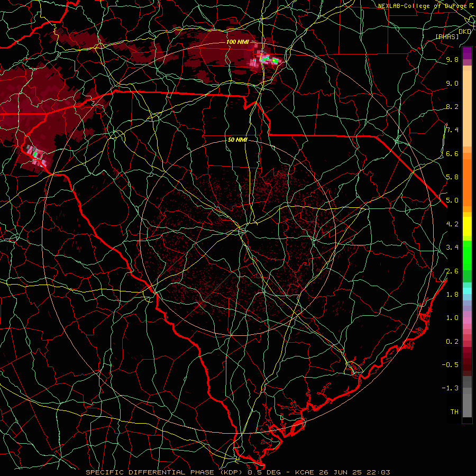Click the 5.8 legend value

coord(452,177)
